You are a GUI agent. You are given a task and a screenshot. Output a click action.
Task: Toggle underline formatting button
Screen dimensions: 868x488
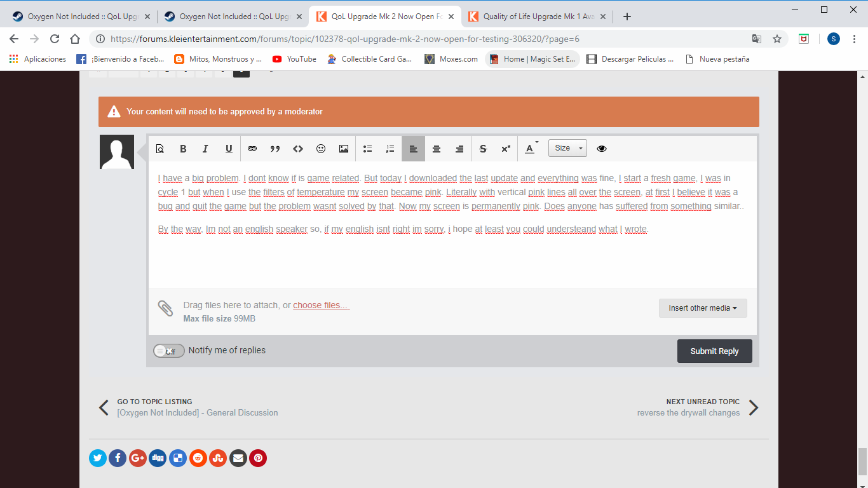tap(229, 149)
